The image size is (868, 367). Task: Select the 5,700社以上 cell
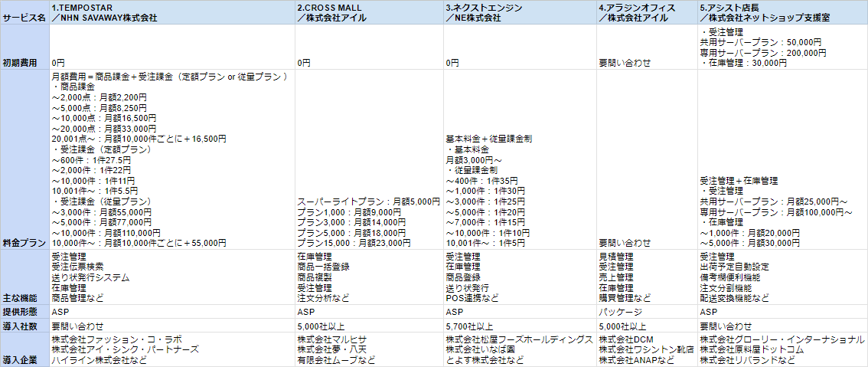(520, 326)
